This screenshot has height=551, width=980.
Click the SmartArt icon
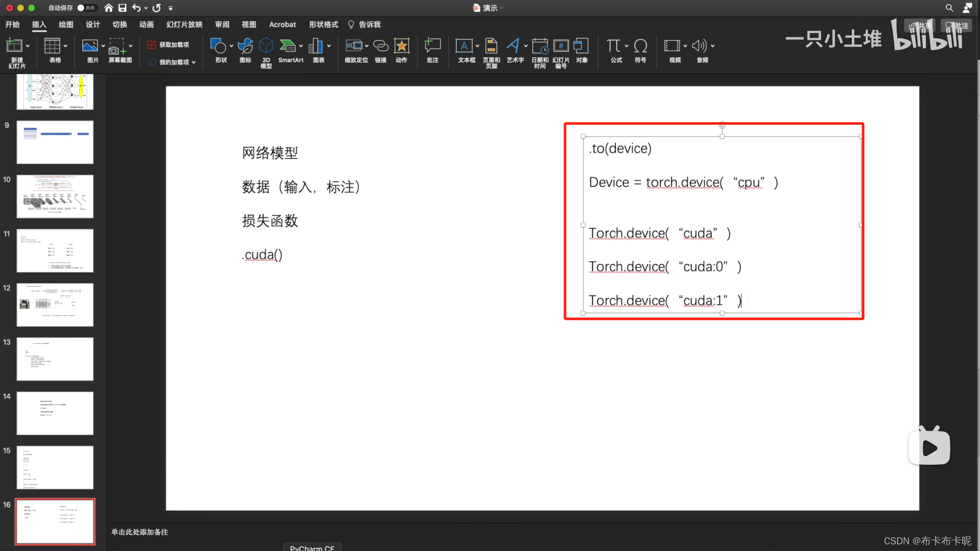288,46
